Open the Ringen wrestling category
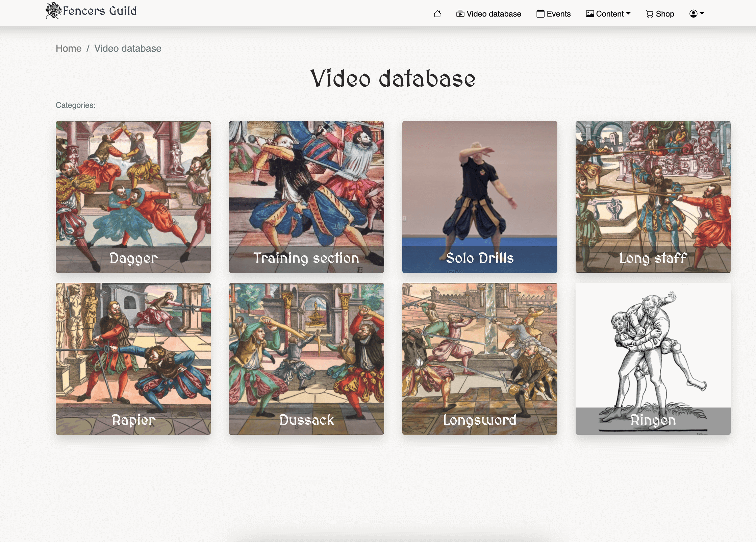The height and width of the screenshot is (542, 756). point(653,359)
